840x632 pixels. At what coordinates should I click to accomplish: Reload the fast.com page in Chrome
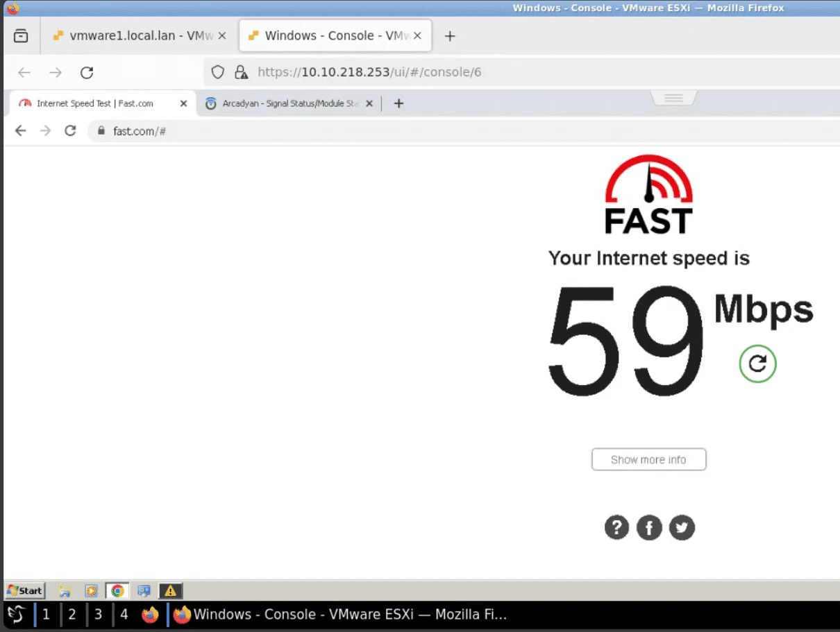(70, 130)
